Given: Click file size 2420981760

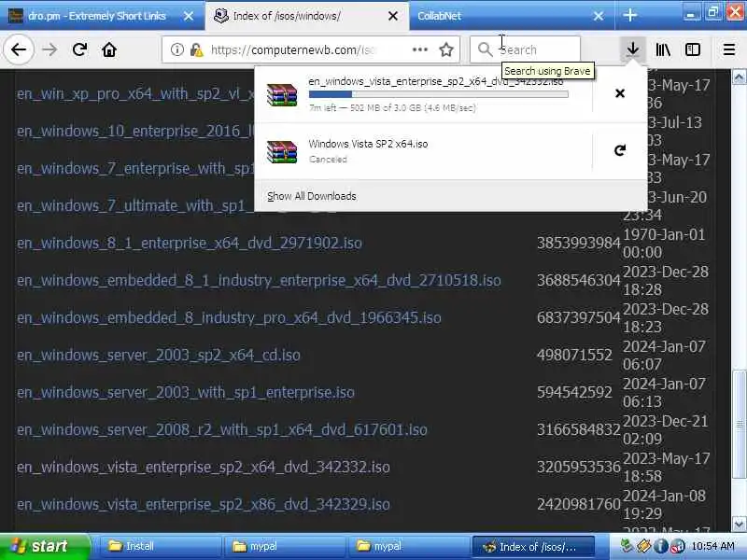Looking at the screenshot, I should 578,504.
